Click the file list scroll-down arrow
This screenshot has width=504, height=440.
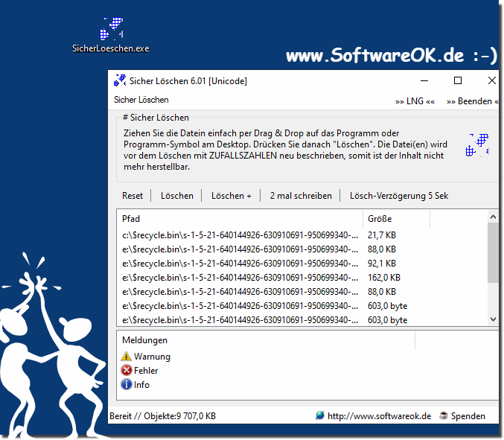coord(493,319)
